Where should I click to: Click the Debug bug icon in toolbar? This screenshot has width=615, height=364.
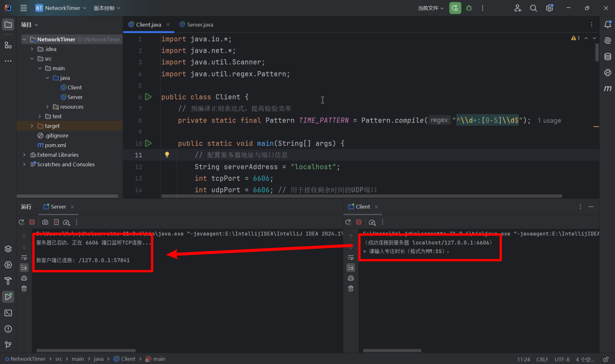pyautogui.click(x=469, y=8)
